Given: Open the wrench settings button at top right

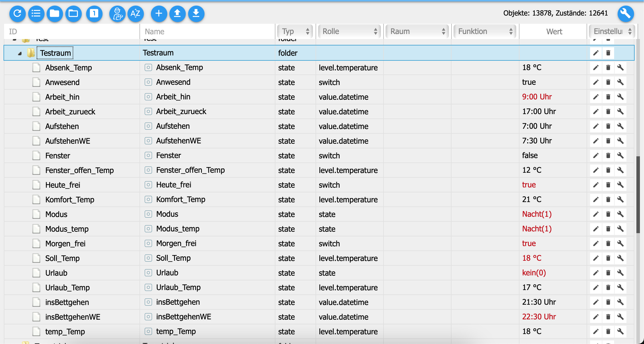Looking at the screenshot, I should 626,13.
